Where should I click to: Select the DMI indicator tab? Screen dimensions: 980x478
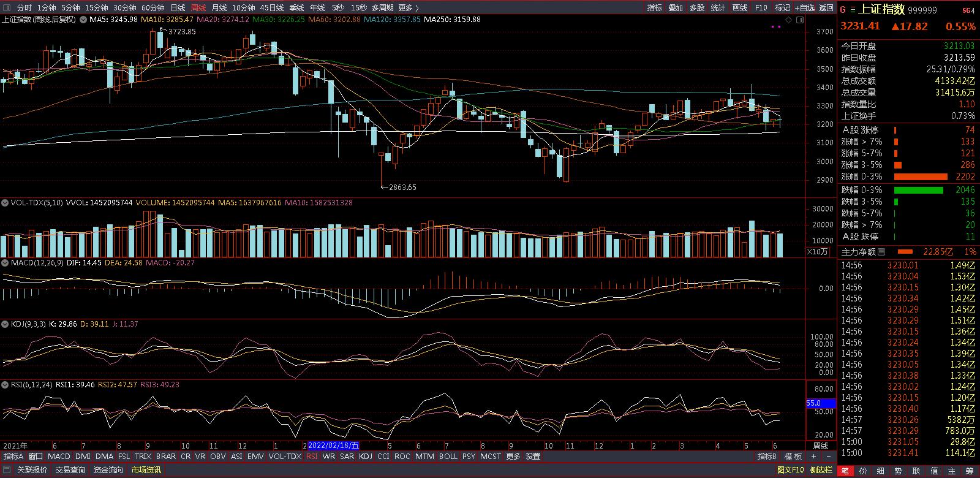83,457
